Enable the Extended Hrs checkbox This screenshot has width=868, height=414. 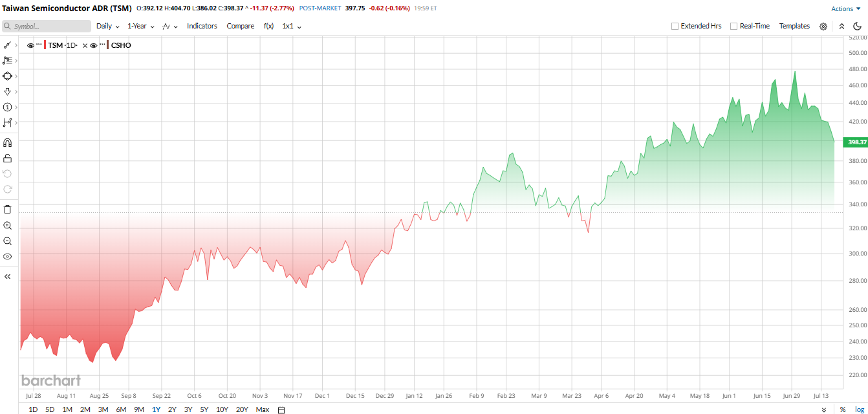[675, 26]
